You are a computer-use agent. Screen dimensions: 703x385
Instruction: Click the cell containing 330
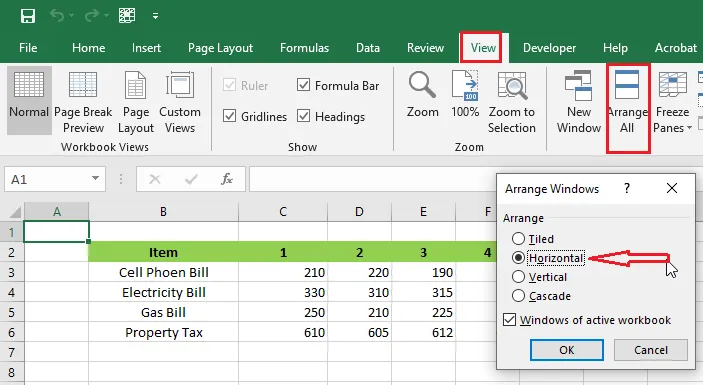pyautogui.click(x=283, y=292)
